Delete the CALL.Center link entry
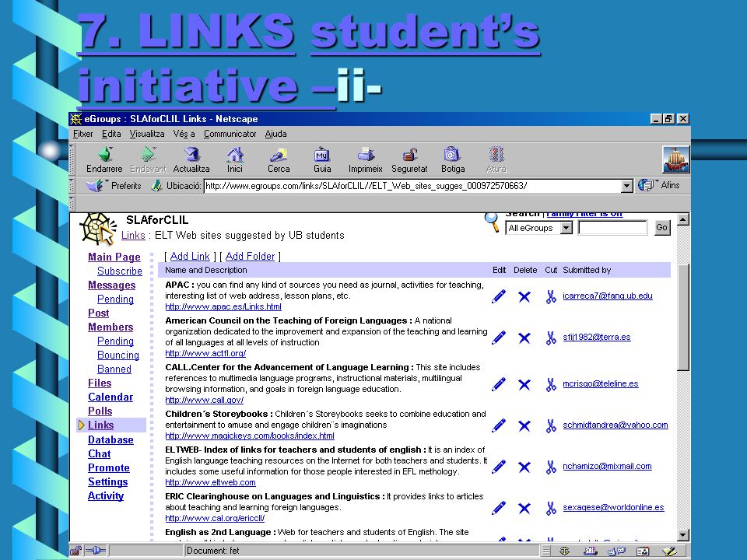Image resolution: width=747 pixels, height=560 pixels. [524, 384]
